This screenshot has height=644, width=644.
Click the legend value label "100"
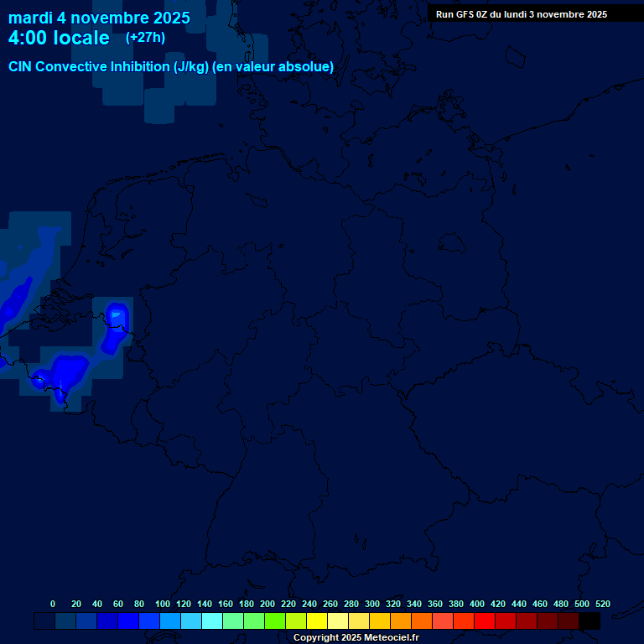[163, 604]
